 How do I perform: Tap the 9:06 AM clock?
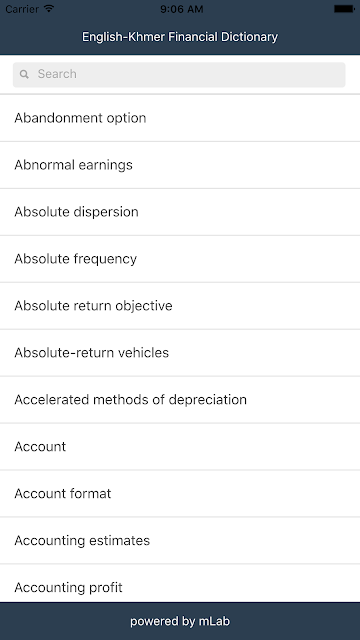tap(182, 9)
